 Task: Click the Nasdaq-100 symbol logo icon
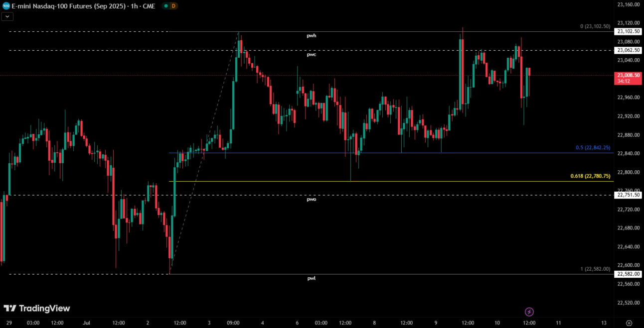(x=6, y=6)
